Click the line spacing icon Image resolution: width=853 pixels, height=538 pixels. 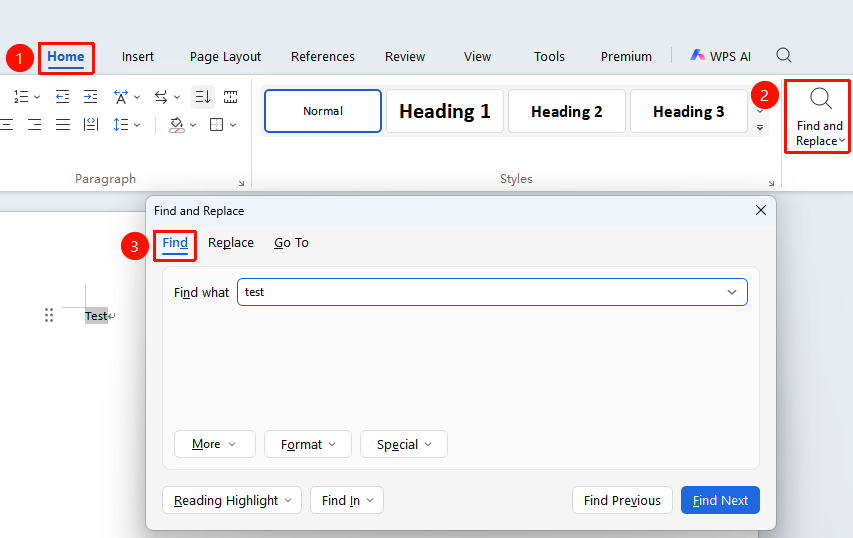[x=121, y=125]
